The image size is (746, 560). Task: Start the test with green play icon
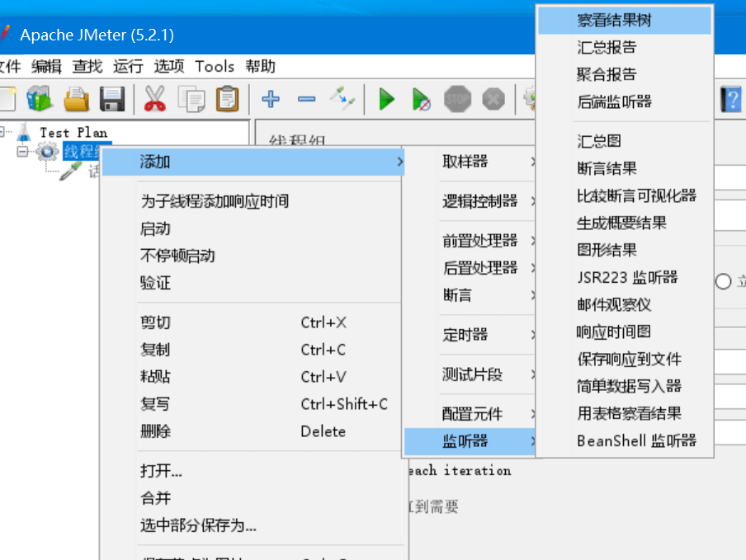(386, 99)
